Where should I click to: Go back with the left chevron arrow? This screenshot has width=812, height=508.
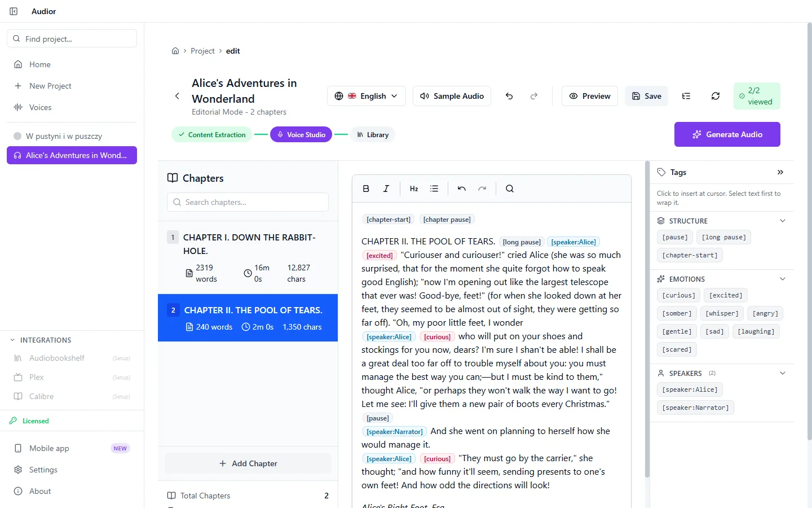[x=177, y=96]
